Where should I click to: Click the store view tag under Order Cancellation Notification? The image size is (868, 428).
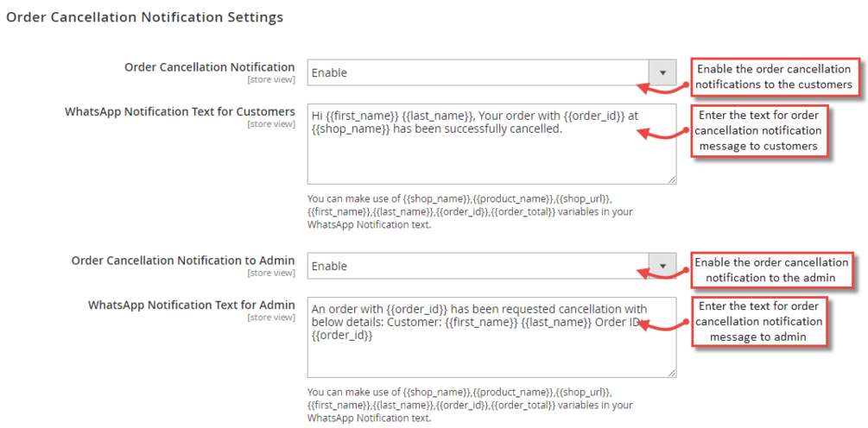coord(270,80)
